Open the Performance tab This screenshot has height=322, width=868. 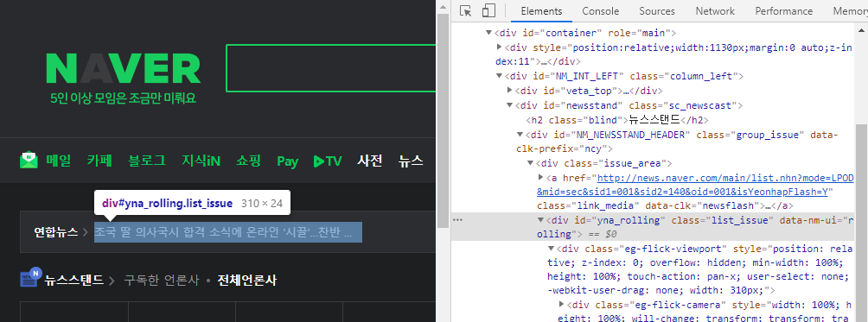(x=783, y=11)
